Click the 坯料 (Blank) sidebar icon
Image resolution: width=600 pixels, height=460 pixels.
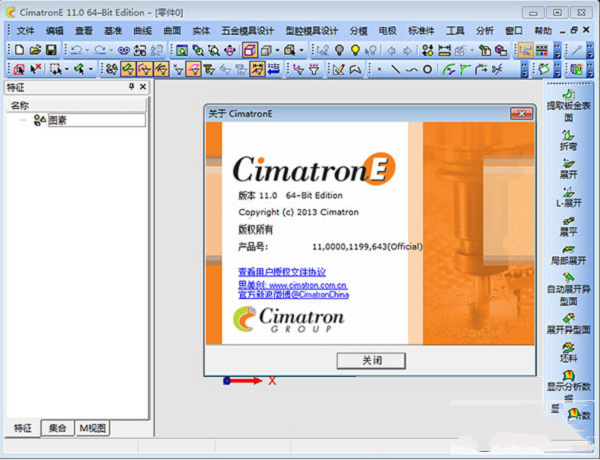click(x=569, y=352)
